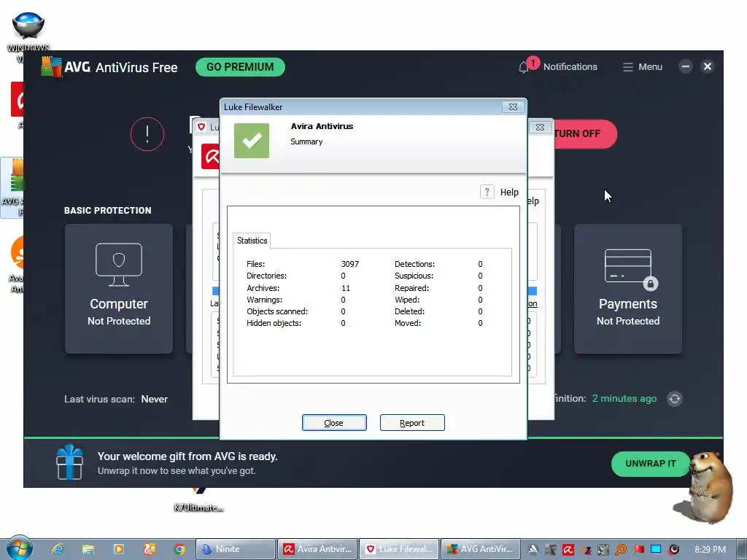Switch to the Avira Antivirus taskbar window
The width and height of the screenshot is (747, 560).
[317, 549]
